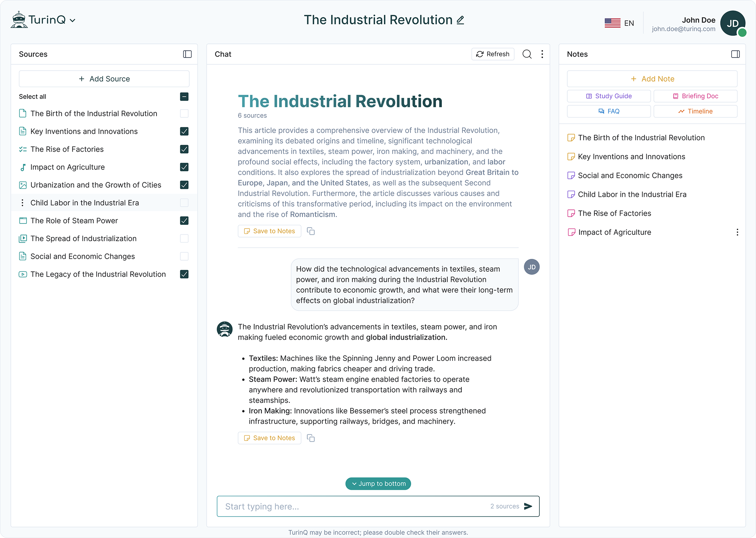Open chat search magnifier icon

click(x=527, y=54)
